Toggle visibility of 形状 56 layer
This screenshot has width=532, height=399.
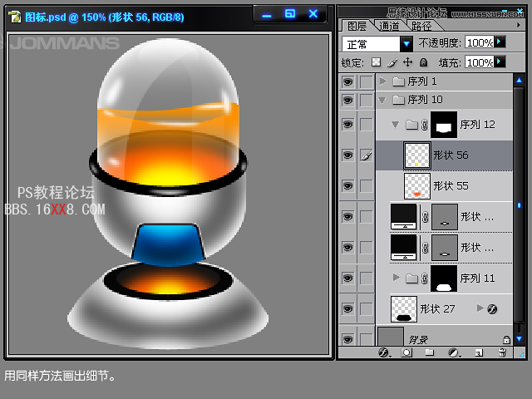click(x=347, y=155)
